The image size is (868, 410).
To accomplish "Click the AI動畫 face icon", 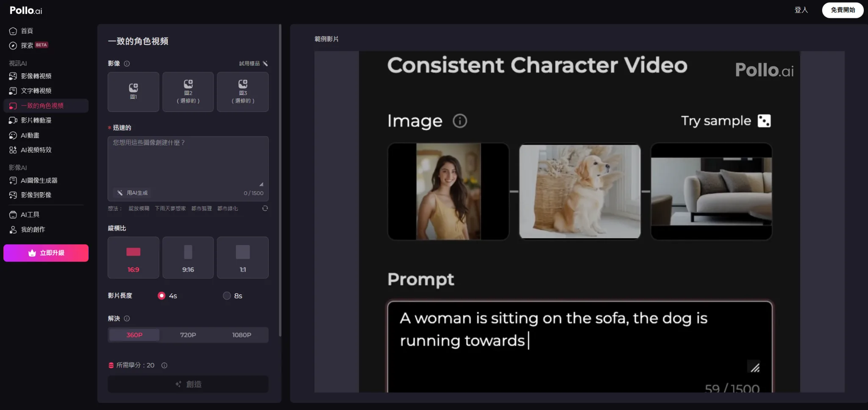I will [13, 135].
